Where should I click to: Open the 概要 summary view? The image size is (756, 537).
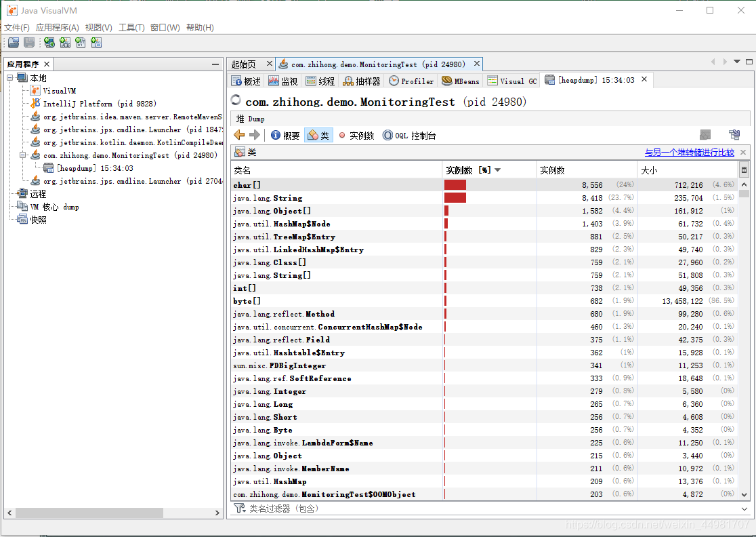[285, 136]
